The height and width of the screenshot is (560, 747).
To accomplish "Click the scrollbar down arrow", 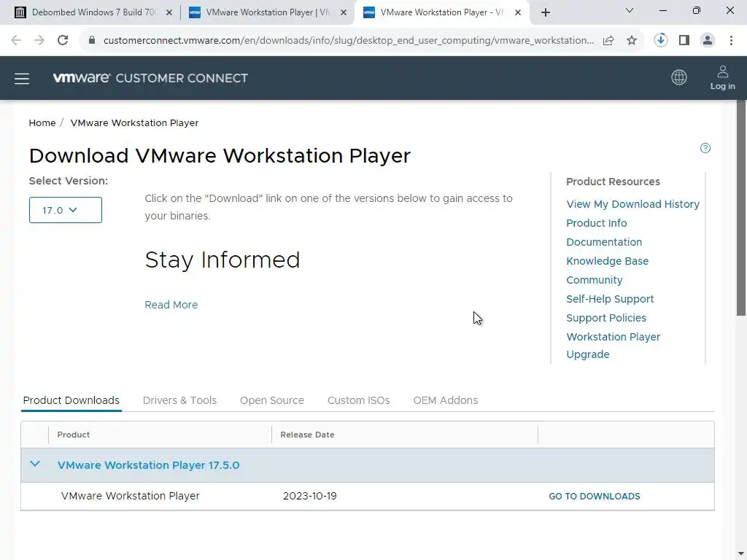I will 741,554.
